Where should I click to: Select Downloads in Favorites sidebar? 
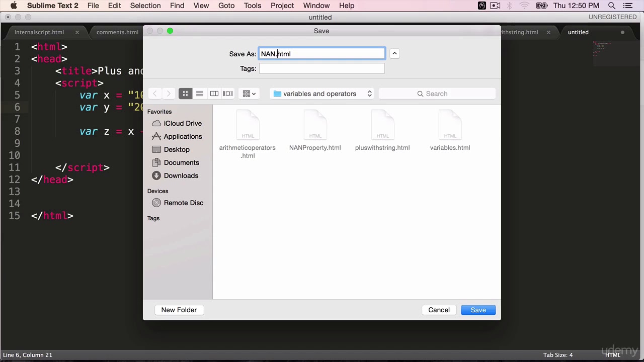pyautogui.click(x=175, y=175)
